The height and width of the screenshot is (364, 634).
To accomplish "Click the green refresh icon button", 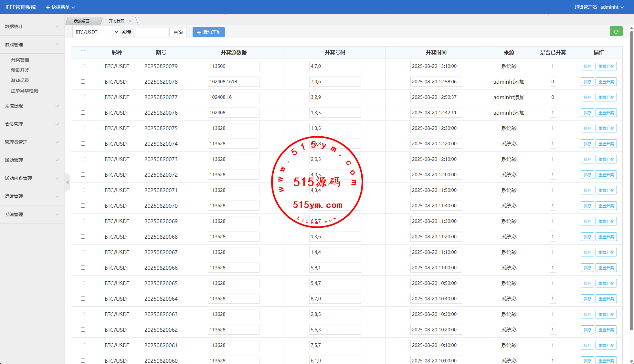I will [616, 32].
